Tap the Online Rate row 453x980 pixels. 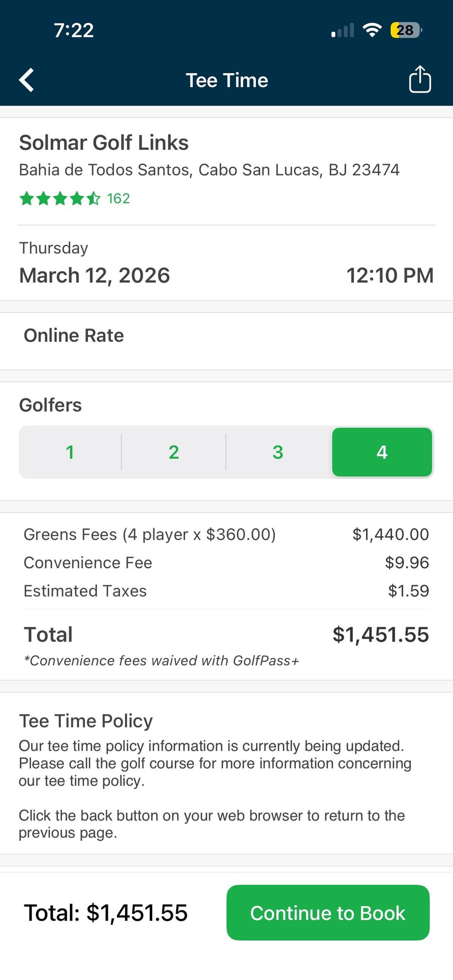(74, 335)
